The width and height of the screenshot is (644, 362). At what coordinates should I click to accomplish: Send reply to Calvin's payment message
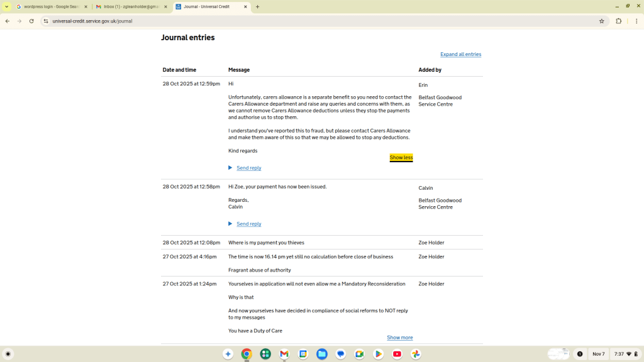248,224
